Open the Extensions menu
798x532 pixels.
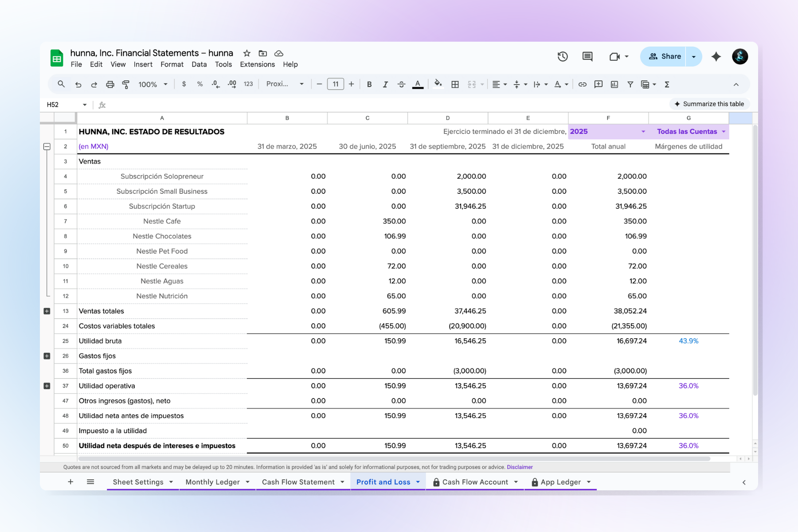click(257, 64)
